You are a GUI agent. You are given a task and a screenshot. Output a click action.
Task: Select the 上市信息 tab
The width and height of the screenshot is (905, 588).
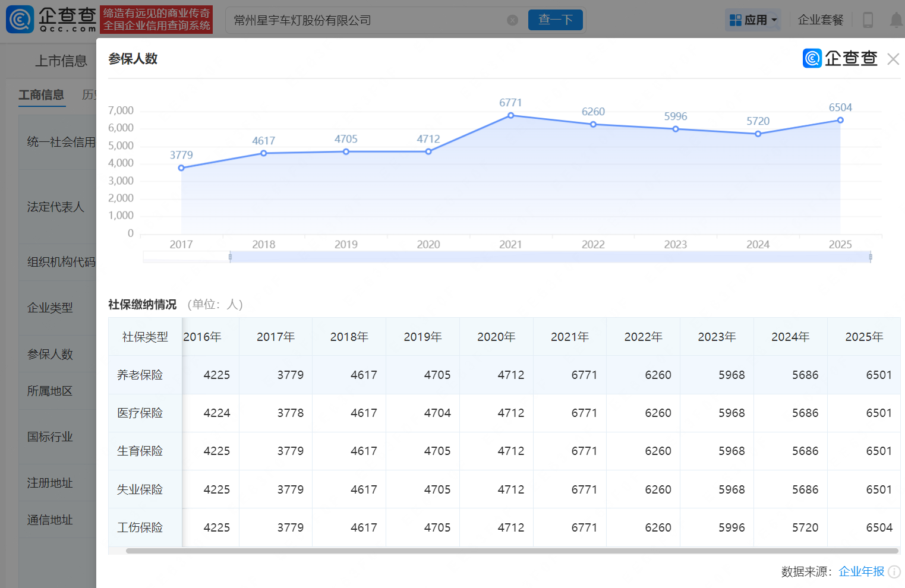pos(61,61)
